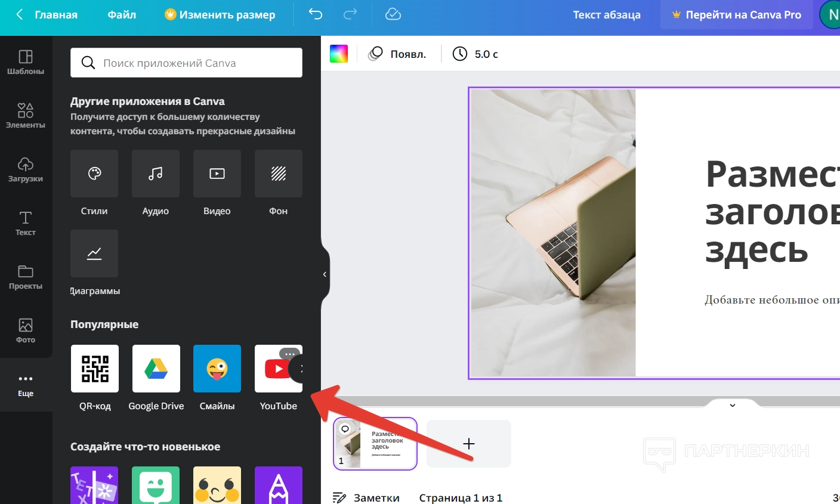Select page 1 thumbnail
Image resolution: width=840 pixels, height=504 pixels.
coord(375,444)
